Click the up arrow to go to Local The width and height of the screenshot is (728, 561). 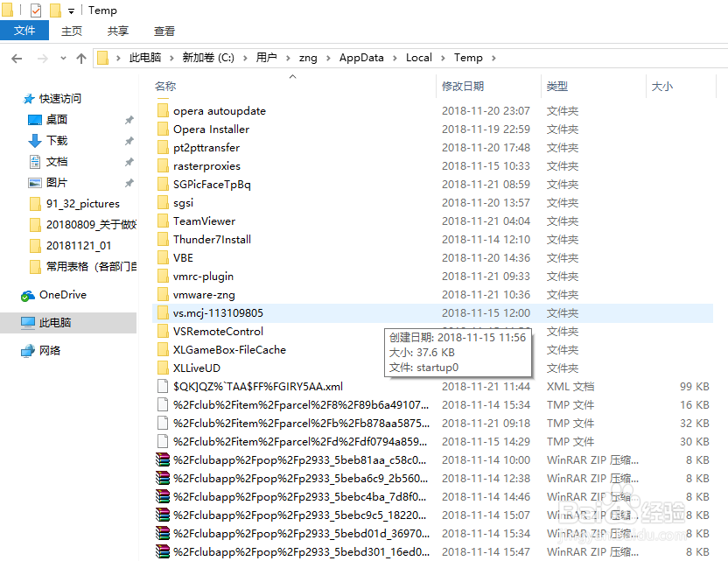(80, 57)
